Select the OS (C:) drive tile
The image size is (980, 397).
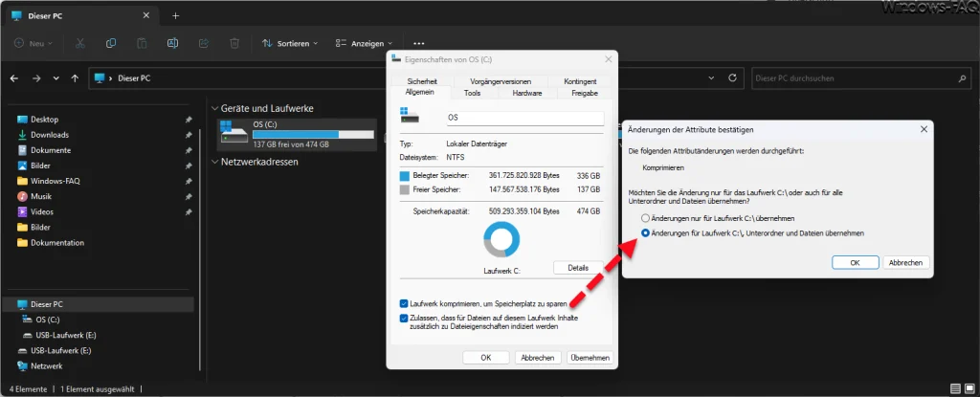pyautogui.click(x=297, y=135)
